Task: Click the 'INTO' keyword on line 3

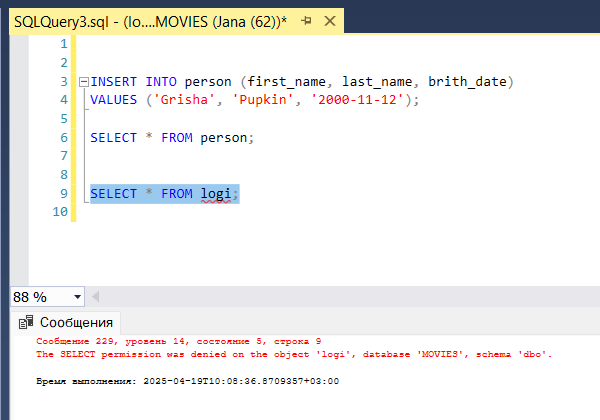Action: (x=161, y=82)
